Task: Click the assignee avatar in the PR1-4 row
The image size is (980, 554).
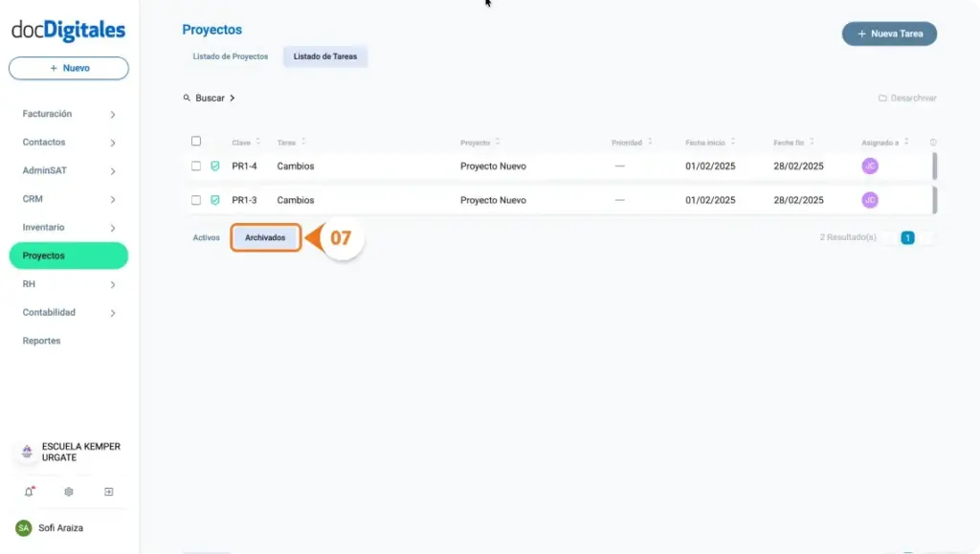Action: (x=869, y=166)
